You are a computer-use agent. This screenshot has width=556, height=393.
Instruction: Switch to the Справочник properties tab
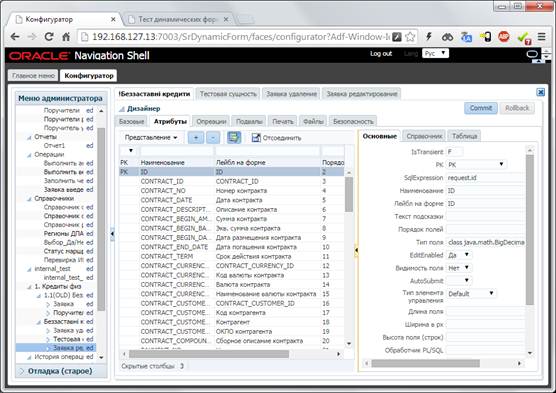(x=424, y=136)
